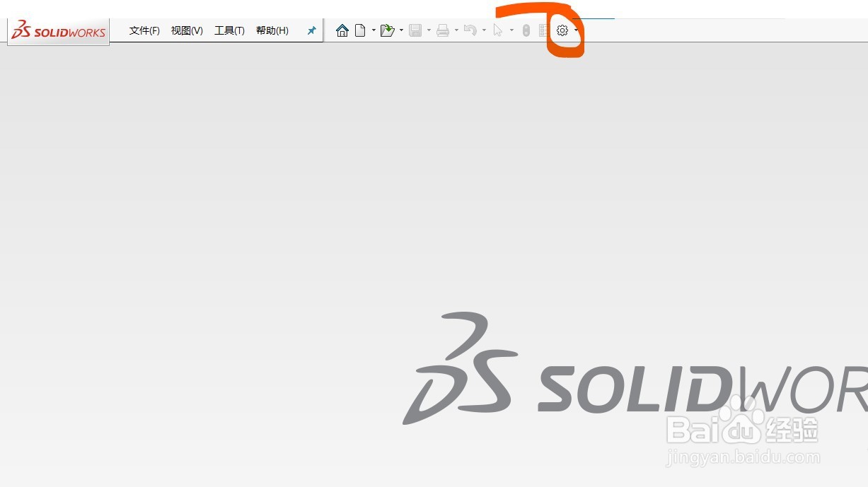The width and height of the screenshot is (868, 487).
Task: Click the Save floppy disk icon
Action: click(x=415, y=30)
